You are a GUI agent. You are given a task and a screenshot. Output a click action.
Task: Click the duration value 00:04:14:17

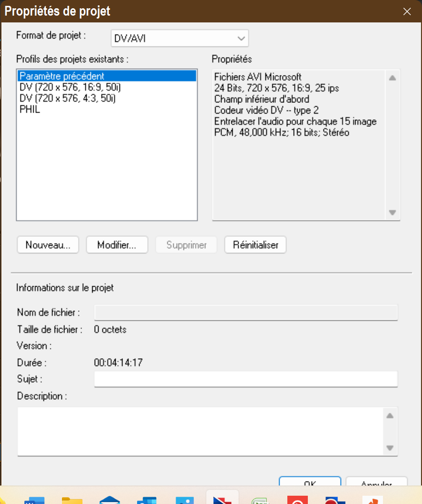[x=119, y=363]
